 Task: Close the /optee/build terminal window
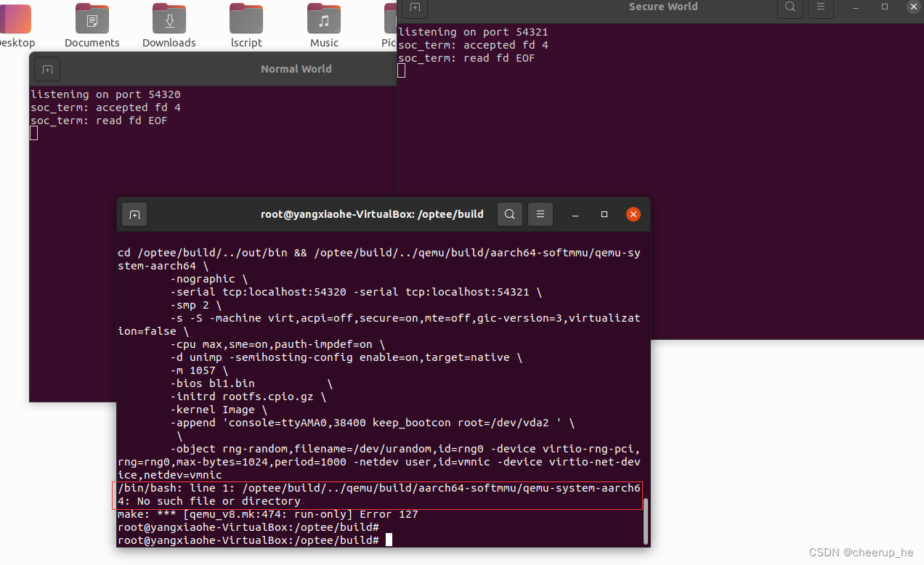pos(633,214)
